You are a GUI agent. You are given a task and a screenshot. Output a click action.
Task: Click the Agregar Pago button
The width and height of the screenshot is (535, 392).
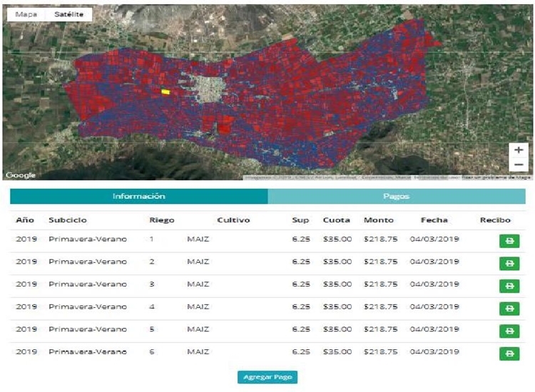click(x=267, y=377)
